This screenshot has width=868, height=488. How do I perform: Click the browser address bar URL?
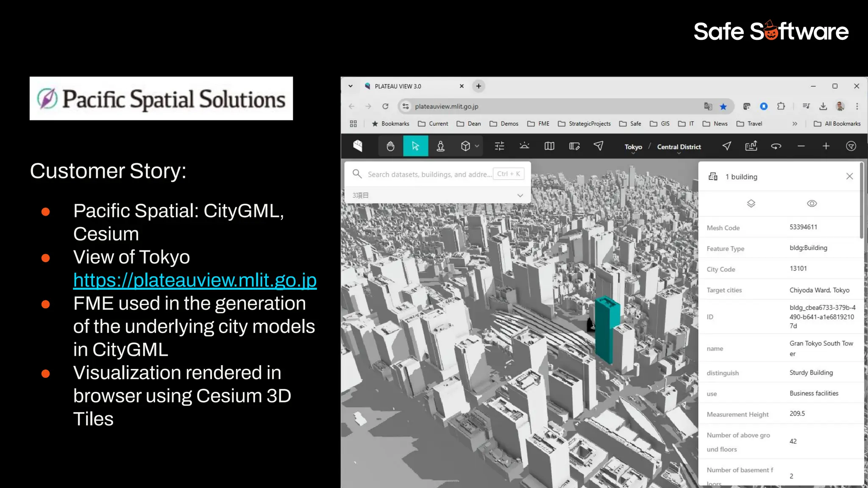click(446, 106)
